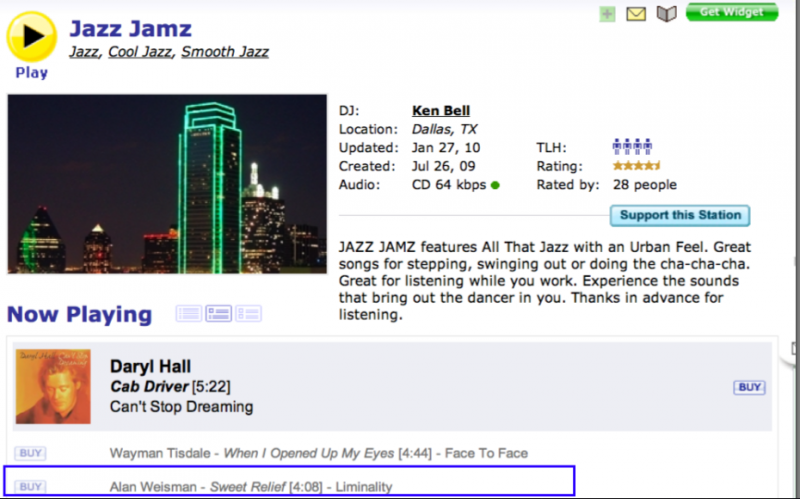Click the envelope email icon
This screenshot has height=499, width=800.
pos(636,14)
